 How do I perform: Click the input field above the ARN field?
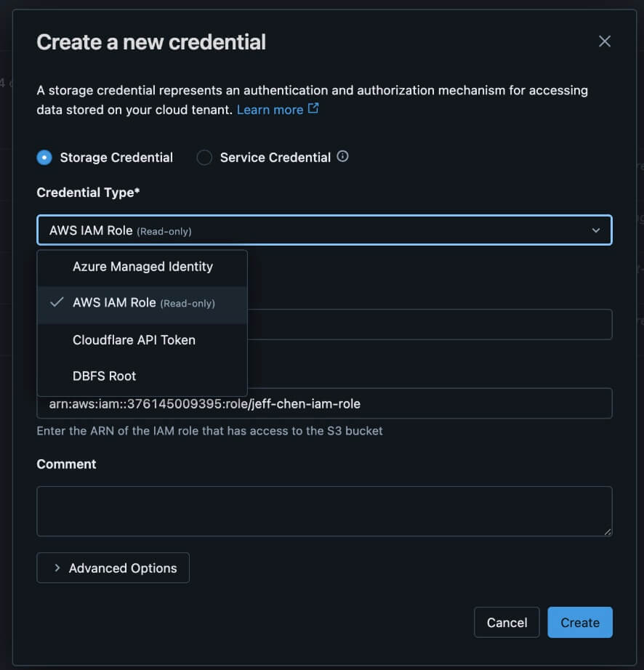point(429,324)
